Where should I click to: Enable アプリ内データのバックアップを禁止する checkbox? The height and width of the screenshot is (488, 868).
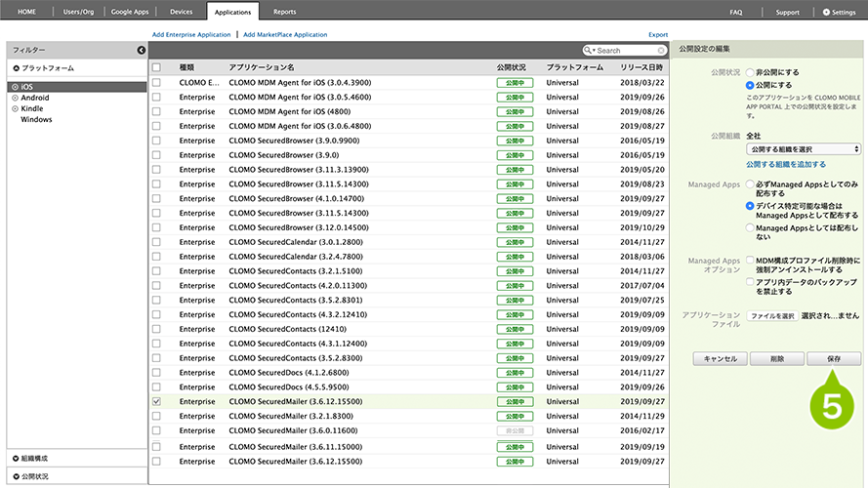(x=750, y=282)
